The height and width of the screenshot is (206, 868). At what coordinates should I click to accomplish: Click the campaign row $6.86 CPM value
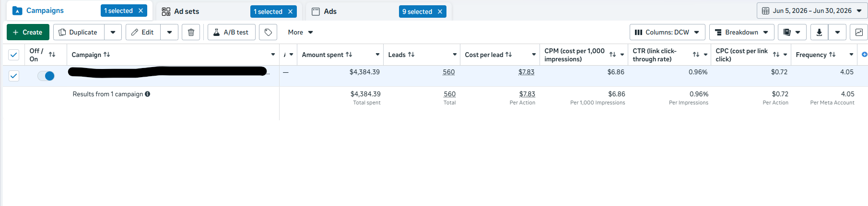[x=616, y=72]
